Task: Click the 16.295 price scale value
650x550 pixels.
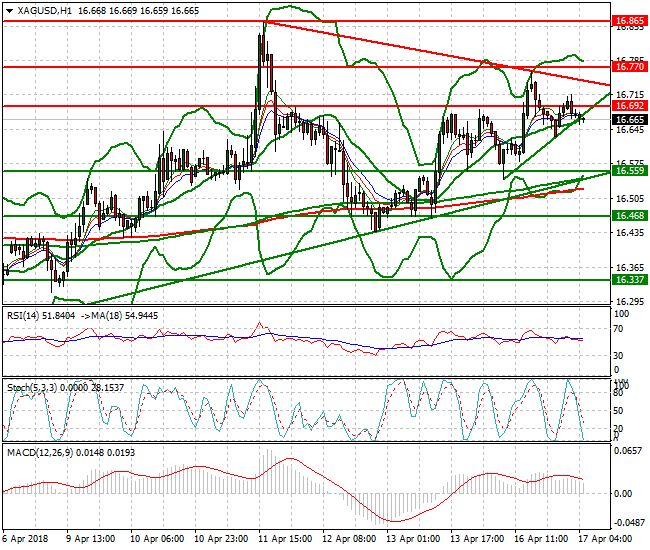Action: pyautogui.click(x=631, y=302)
